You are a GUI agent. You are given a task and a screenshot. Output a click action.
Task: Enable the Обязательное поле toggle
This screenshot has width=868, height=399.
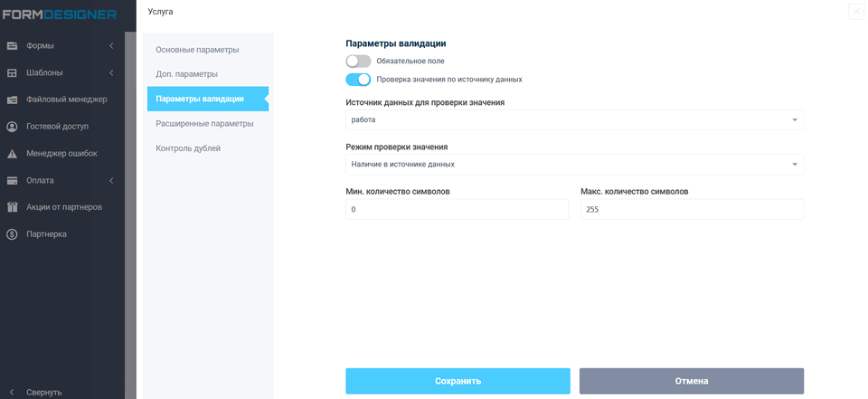coord(358,61)
